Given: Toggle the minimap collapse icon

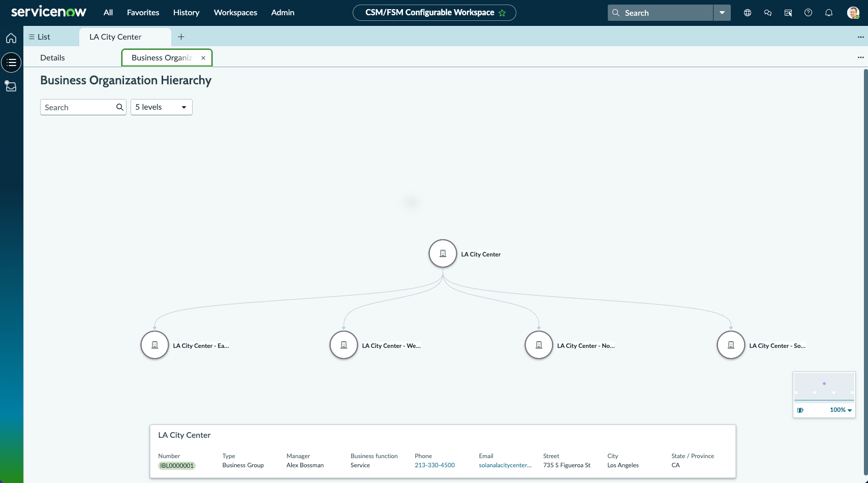Looking at the screenshot, I should click(800, 410).
